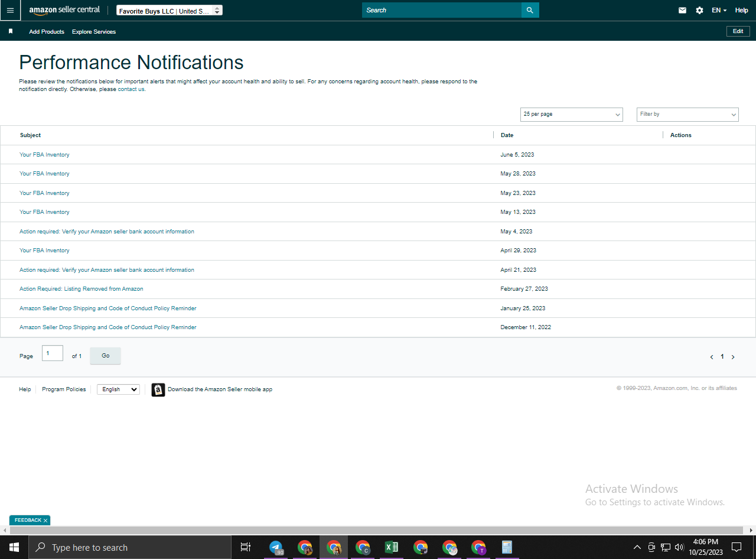The image size is (756, 559).
Task: Click the Edit button in favorites bar
Action: (738, 31)
